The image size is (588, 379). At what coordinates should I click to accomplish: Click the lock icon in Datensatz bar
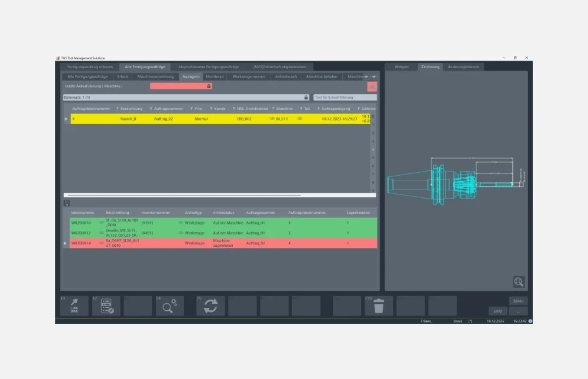305,98
